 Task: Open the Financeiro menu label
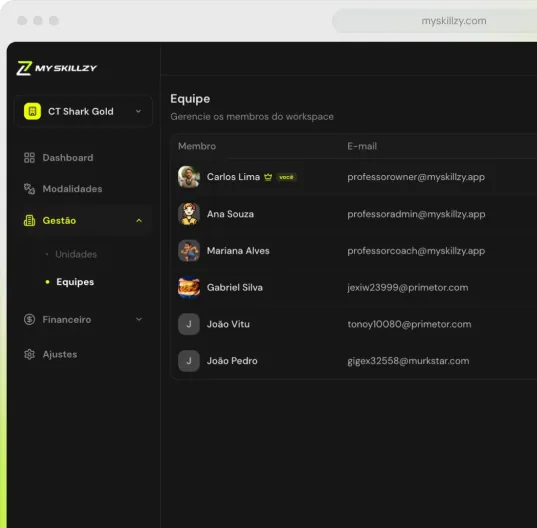tap(67, 320)
